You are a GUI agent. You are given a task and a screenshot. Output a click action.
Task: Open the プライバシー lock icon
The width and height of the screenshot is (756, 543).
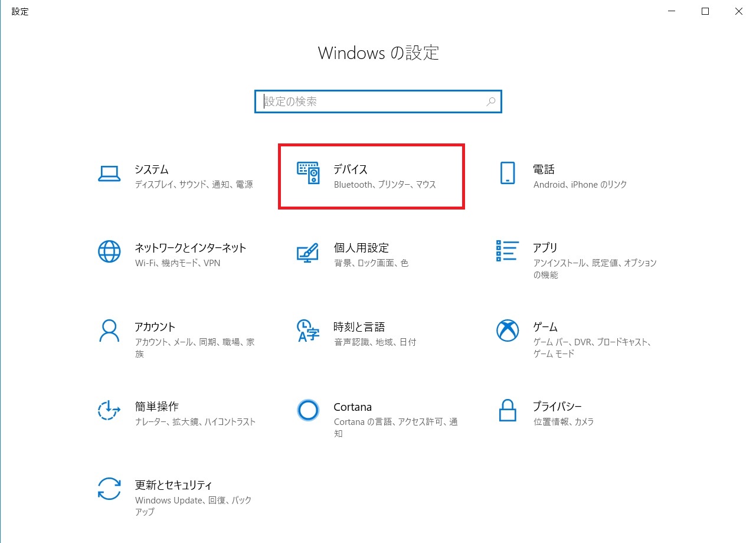[508, 410]
